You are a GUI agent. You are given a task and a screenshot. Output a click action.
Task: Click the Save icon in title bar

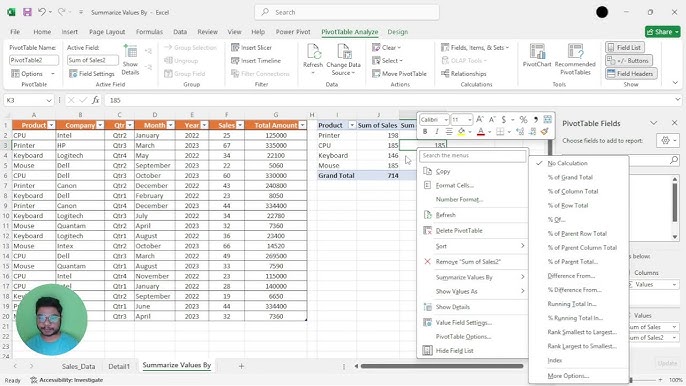(27, 12)
